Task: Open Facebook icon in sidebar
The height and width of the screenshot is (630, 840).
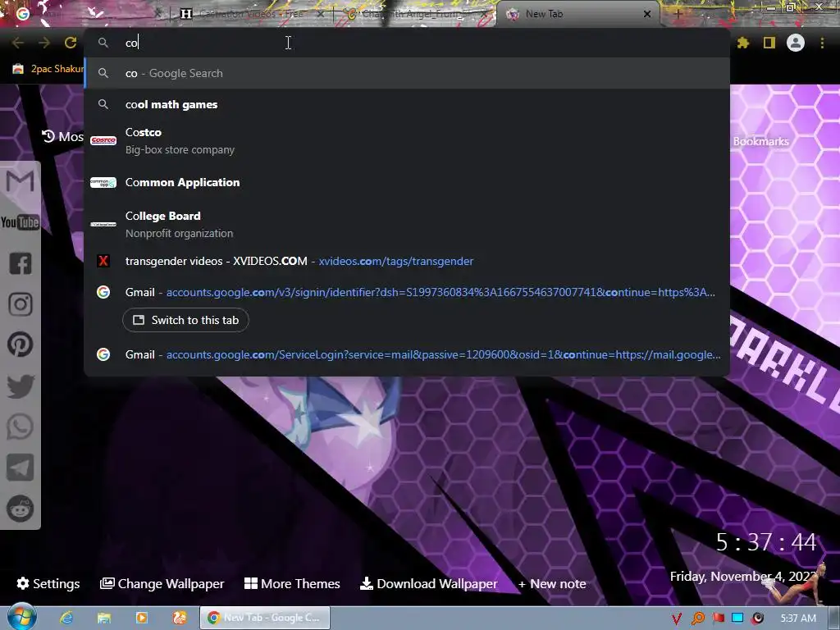Action: (20, 263)
